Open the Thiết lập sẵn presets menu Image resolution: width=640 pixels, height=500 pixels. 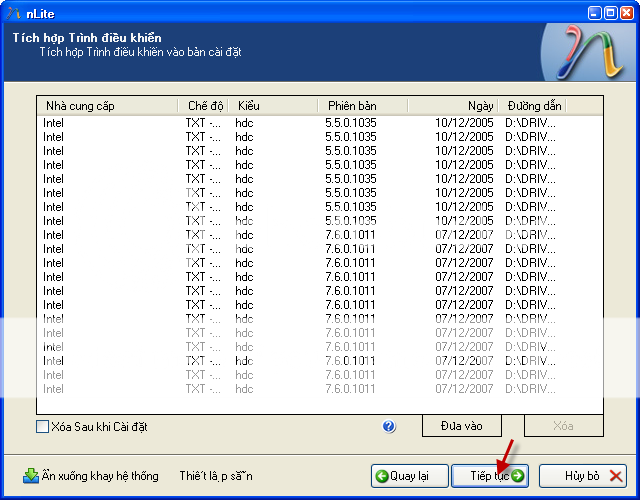click(216, 476)
